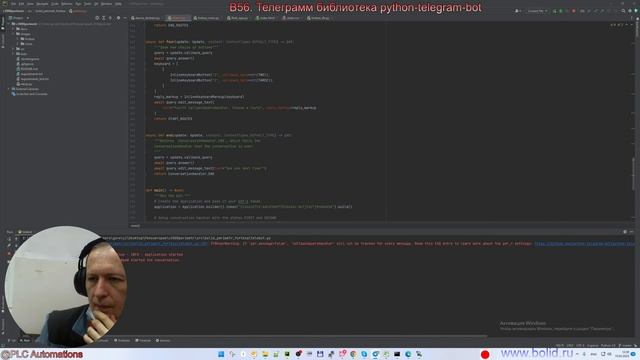Image resolution: width=640 pixels, height=360 pixels.
Task: Open the GitHub FAQ link in console
Action: pos(584,244)
